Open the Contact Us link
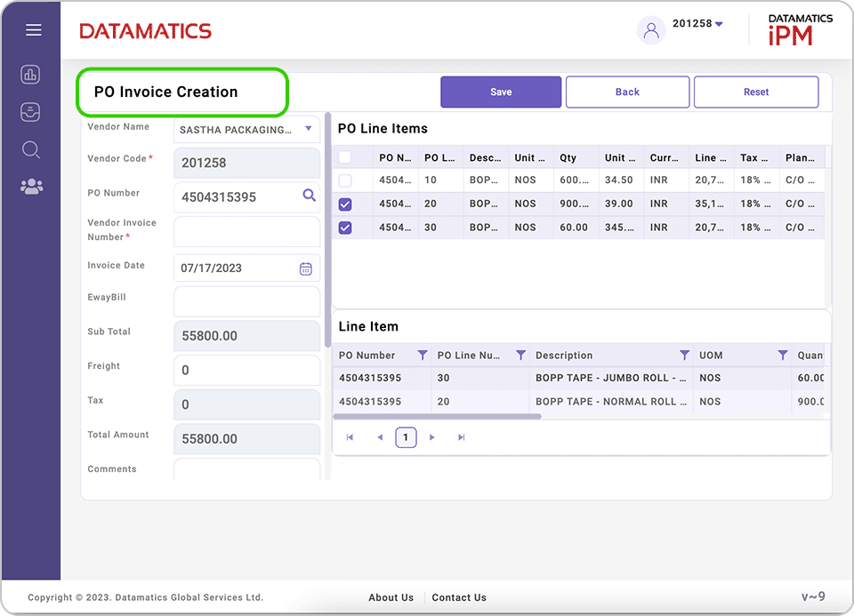 click(x=459, y=597)
